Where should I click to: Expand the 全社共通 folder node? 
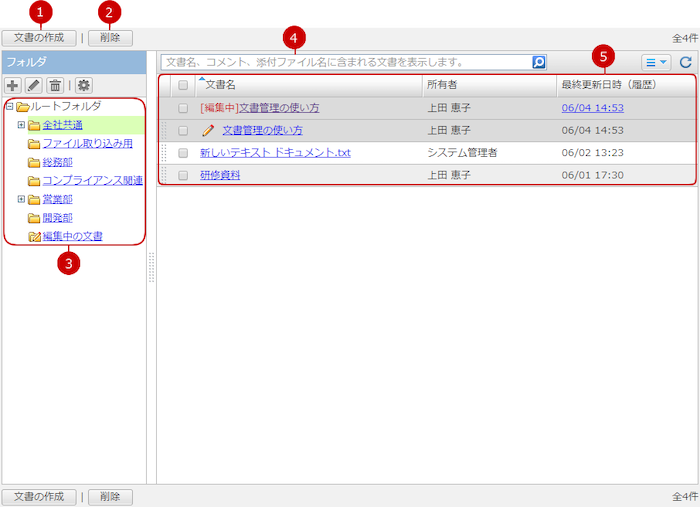[21, 125]
